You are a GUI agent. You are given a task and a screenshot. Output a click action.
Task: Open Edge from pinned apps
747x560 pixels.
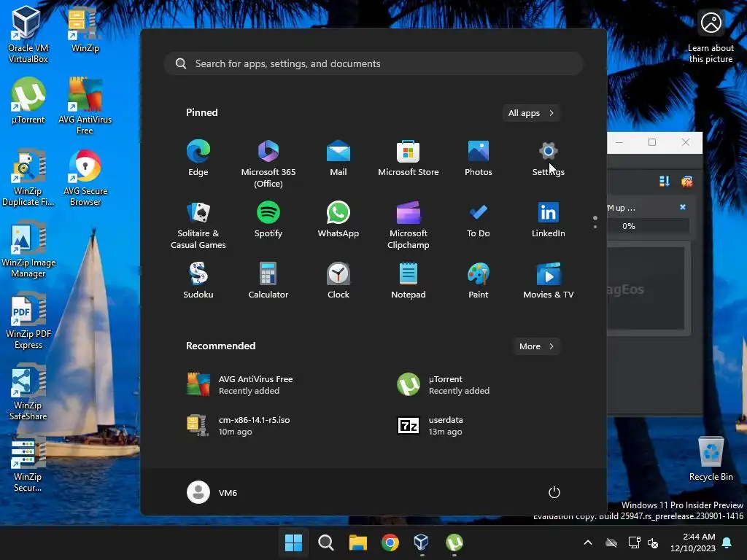click(198, 158)
